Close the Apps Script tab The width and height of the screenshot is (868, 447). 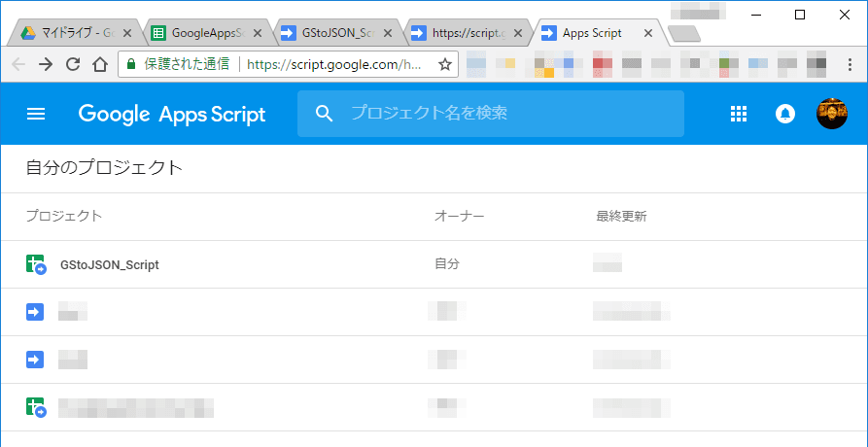tap(648, 33)
